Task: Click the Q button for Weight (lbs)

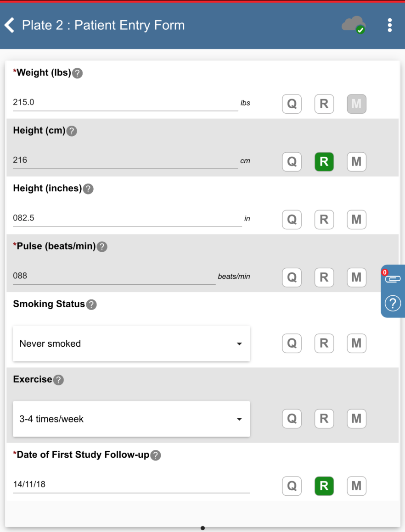Action: pyautogui.click(x=292, y=104)
